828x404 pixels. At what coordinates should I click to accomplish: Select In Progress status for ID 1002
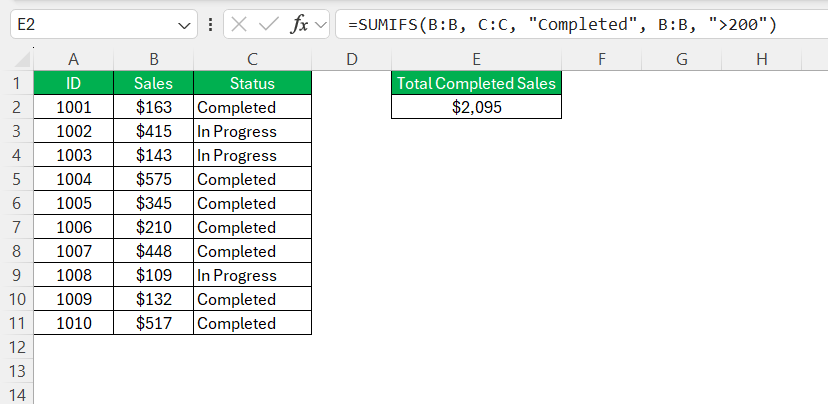[252, 131]
